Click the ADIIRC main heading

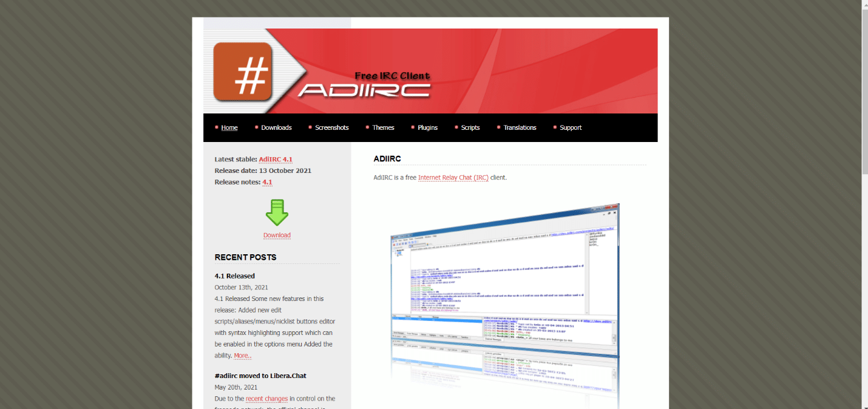click(387, 159)
